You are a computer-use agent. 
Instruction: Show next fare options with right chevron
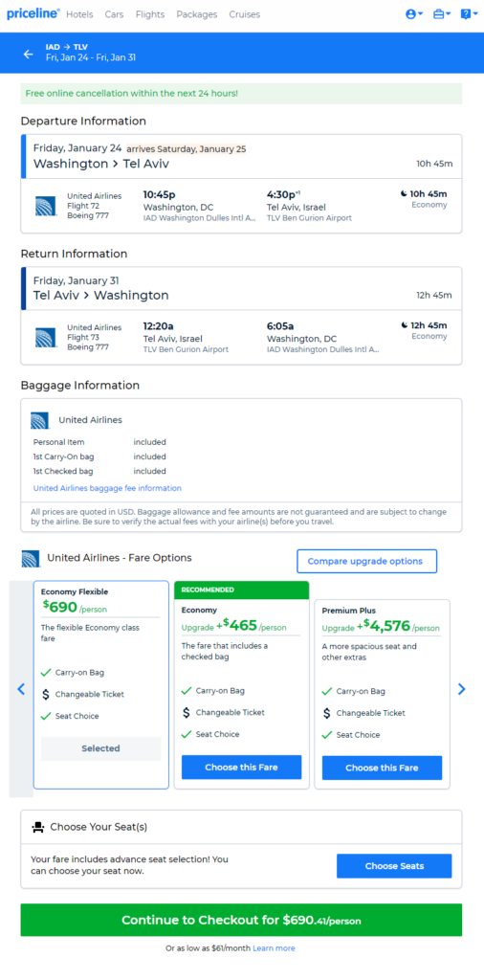click(461, 689)
